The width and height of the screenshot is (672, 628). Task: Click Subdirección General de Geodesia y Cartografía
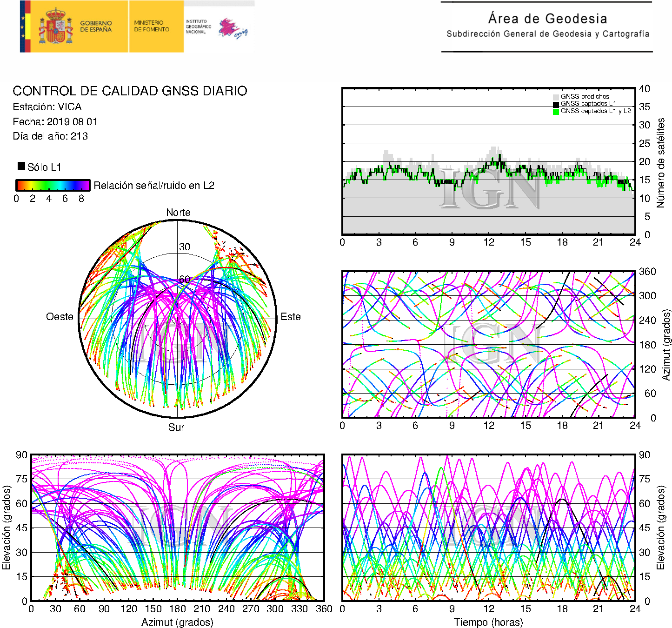pos(547,34)
